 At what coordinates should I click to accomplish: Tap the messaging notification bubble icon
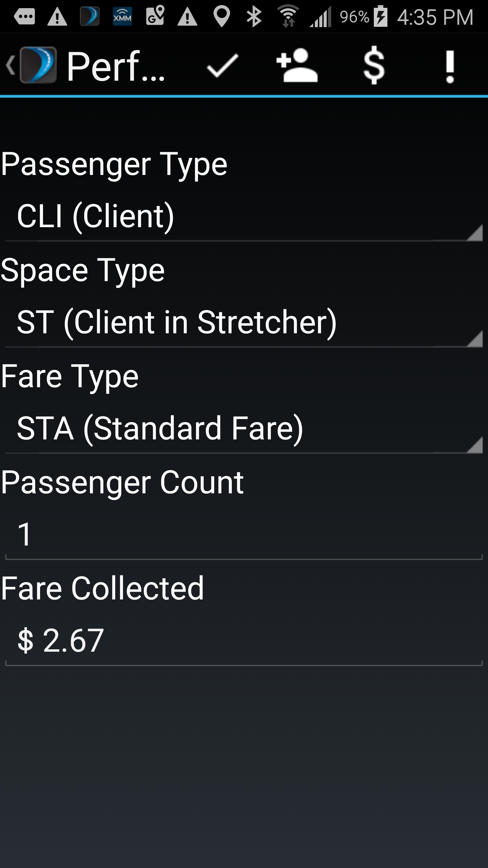24,16
